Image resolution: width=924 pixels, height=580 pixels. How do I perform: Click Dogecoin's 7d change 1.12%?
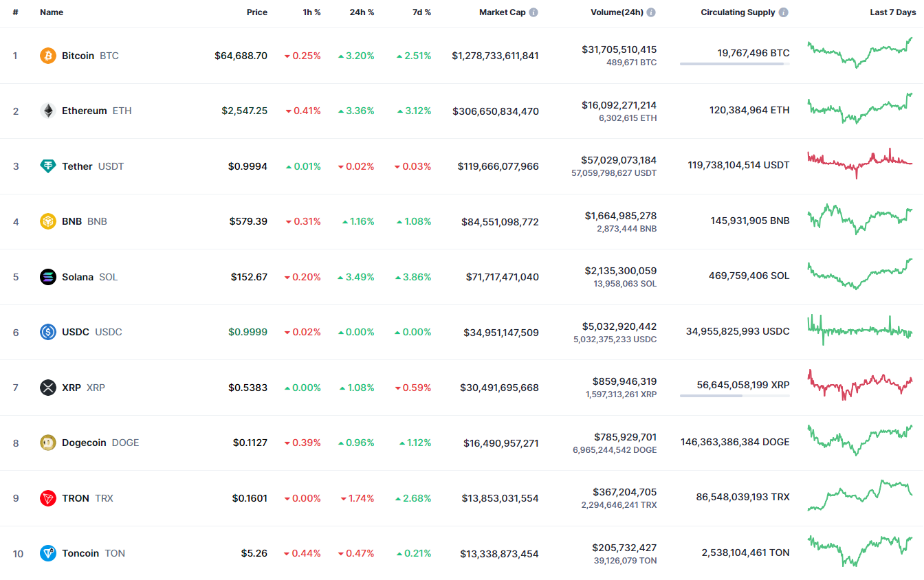click(x=415, y=443)
